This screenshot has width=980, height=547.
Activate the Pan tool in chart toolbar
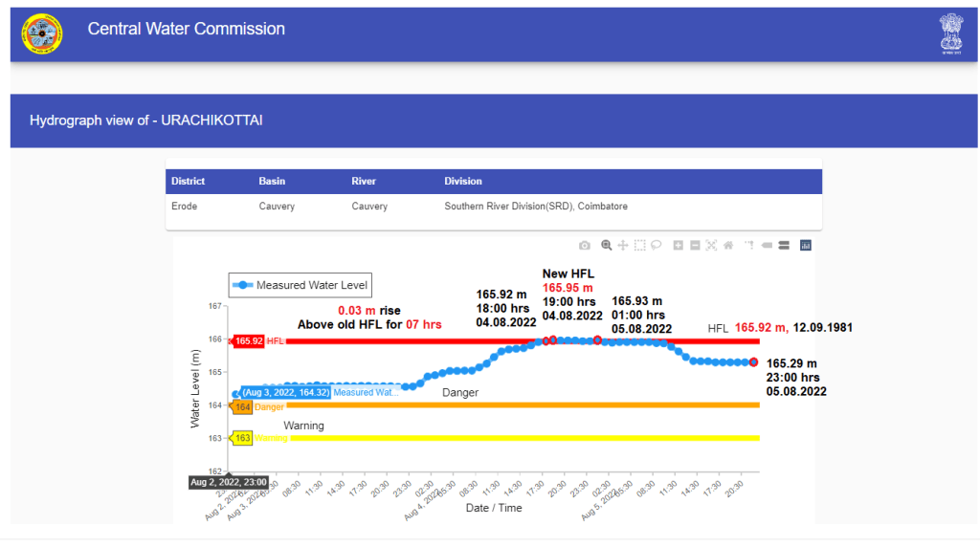click(623, 246)
